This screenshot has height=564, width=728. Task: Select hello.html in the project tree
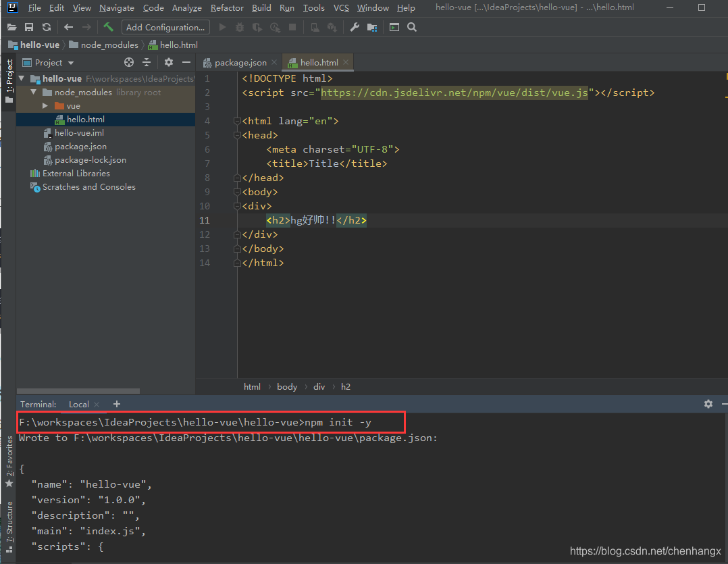tap(106, 120)
